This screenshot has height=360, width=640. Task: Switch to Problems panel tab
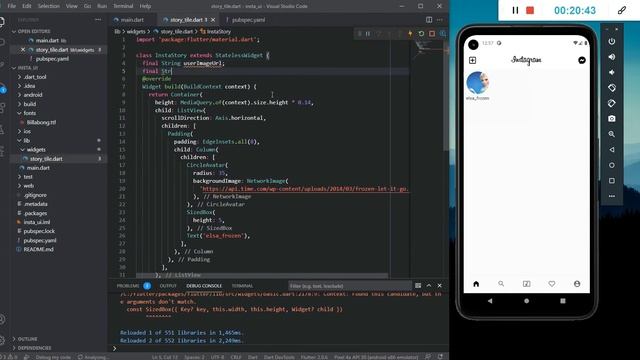tap(128, 286)
